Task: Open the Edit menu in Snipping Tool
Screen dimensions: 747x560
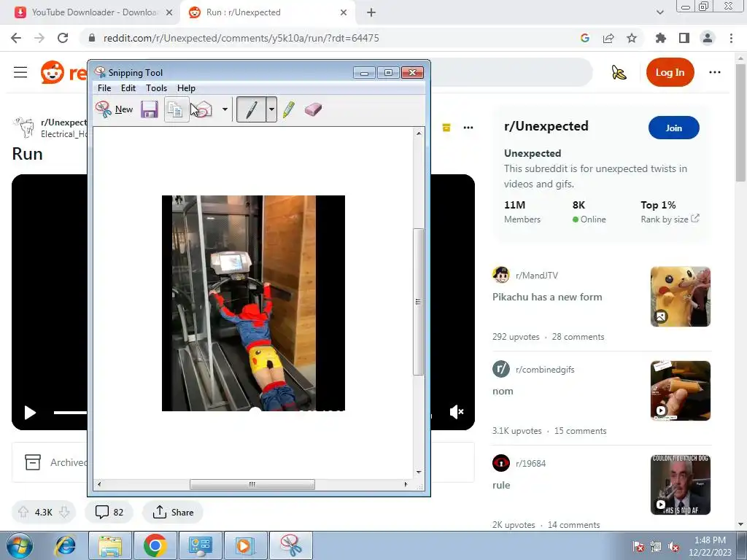Action: click(128, 88)
